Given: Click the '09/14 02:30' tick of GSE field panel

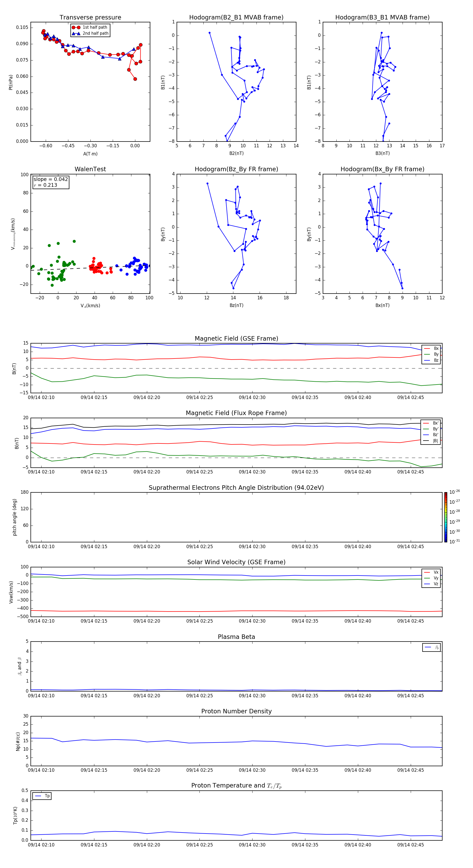Looking at the screenshot, I should 252,398.
